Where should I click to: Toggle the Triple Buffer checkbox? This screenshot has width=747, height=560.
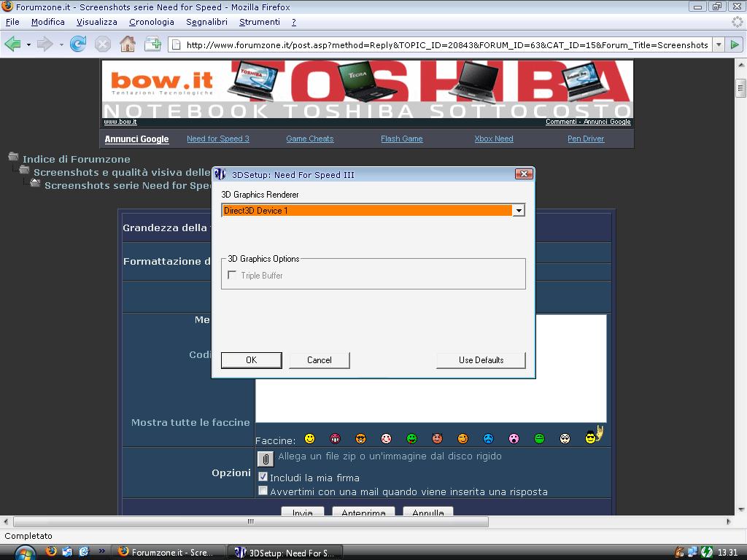(x=232, y=275)
